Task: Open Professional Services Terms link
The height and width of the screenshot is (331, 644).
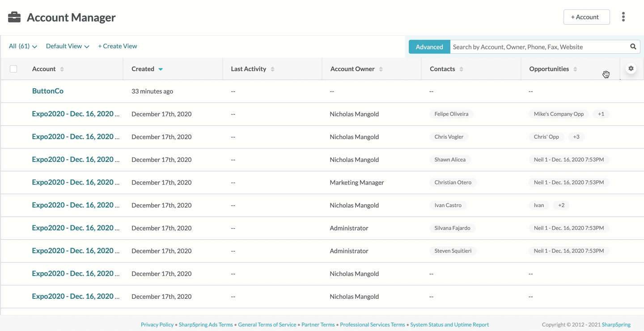Action: [373, 325]
